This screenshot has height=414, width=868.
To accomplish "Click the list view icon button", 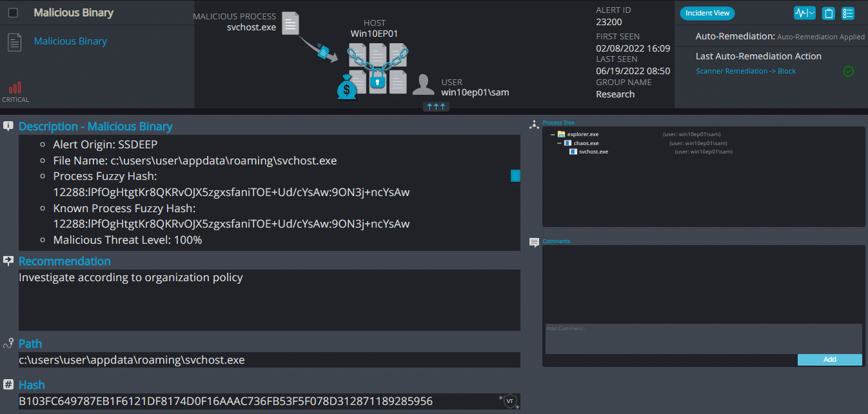I will pyautogui.click(x=847, y=13).
